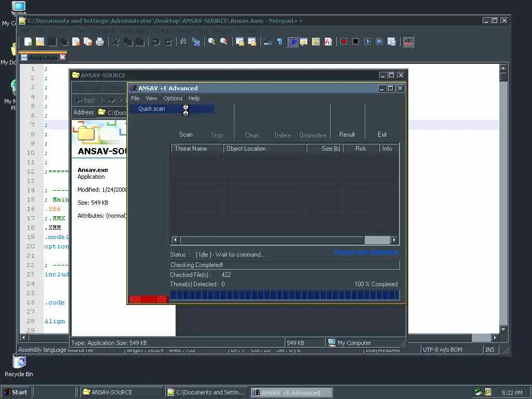The image size is (532, 399).
Task: Close the Ansav.Asm tab with red X
Action: click(x=62, y=57)
